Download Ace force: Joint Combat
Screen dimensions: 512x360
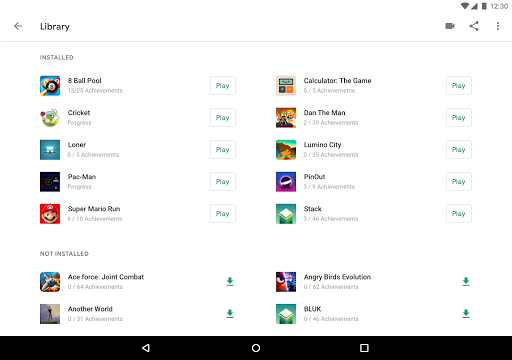pyautogui.click(x=230, y=282)
